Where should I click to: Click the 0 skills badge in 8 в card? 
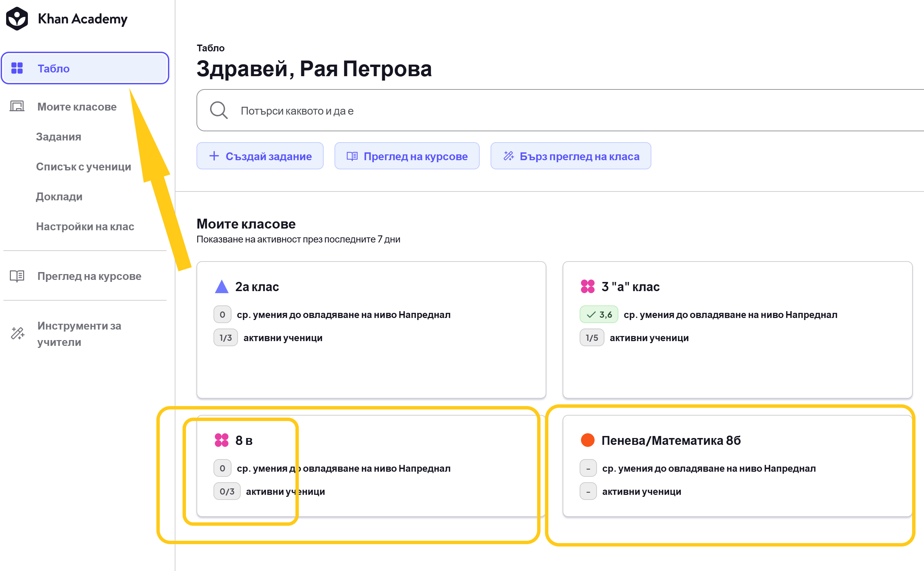pos(222,468)
